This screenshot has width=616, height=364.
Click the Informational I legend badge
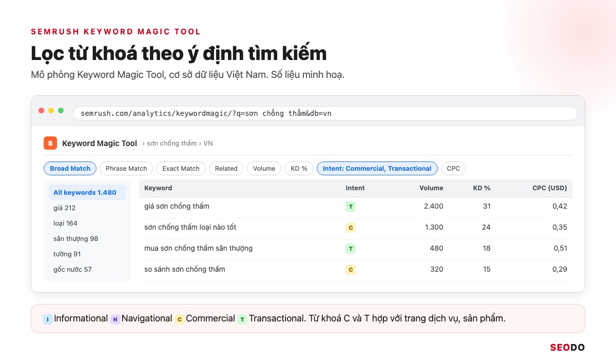pyautogui.click(x=48, y=319)
